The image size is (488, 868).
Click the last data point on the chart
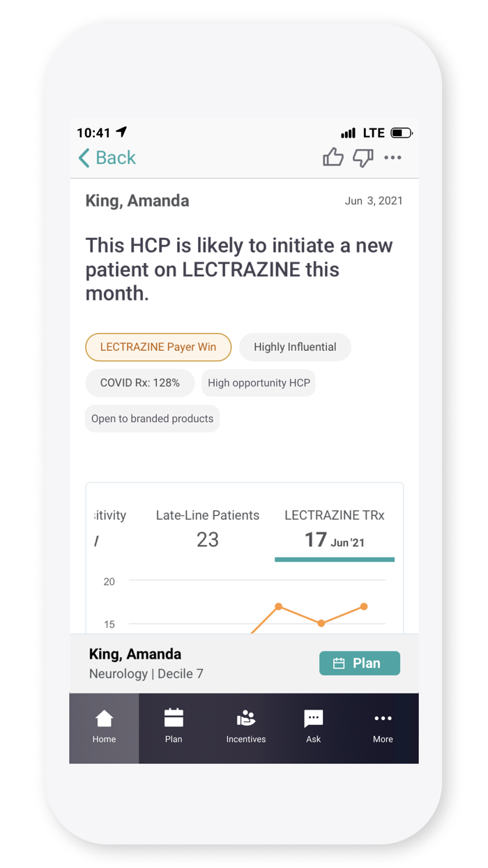click(364, 607)
